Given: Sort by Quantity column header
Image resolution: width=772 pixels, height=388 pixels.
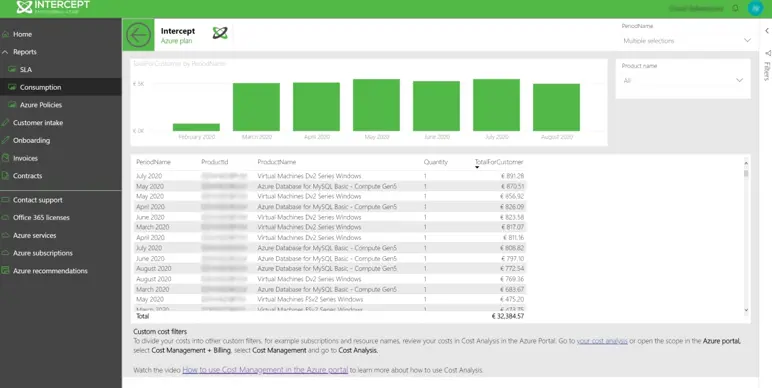Looking at the screenshot, I should 436,162.
